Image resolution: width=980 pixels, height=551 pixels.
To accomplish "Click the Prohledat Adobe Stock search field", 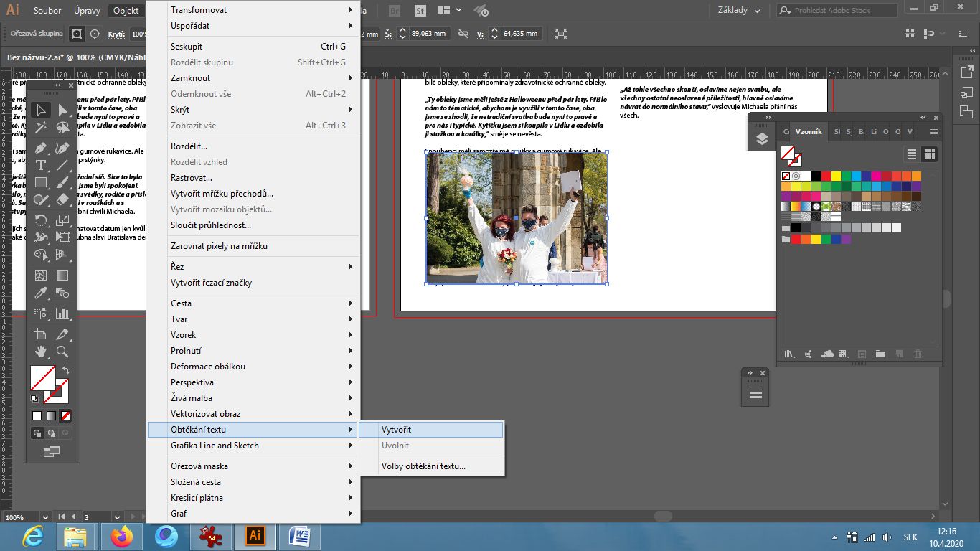I will coord(836,11).
